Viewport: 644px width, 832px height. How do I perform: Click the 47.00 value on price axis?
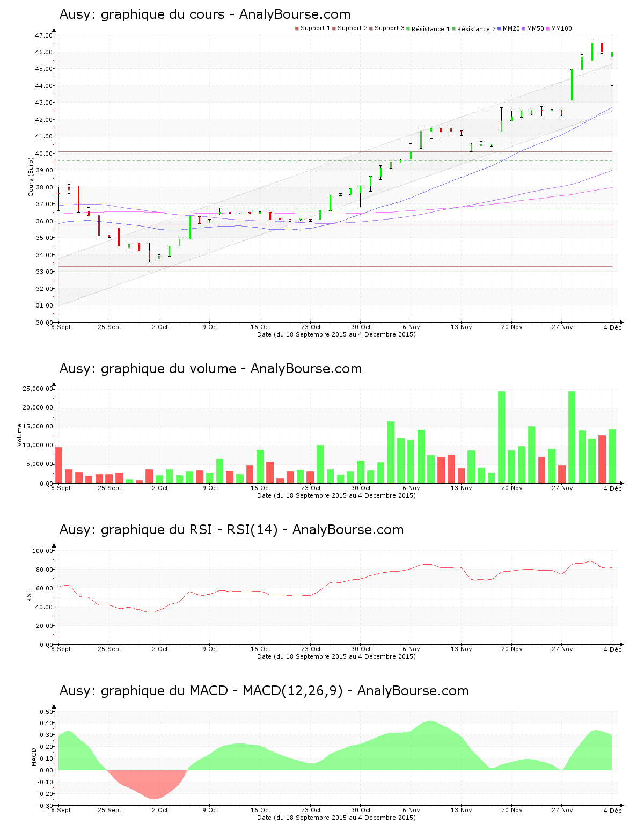pyautogui.click(x=43, y=35)
